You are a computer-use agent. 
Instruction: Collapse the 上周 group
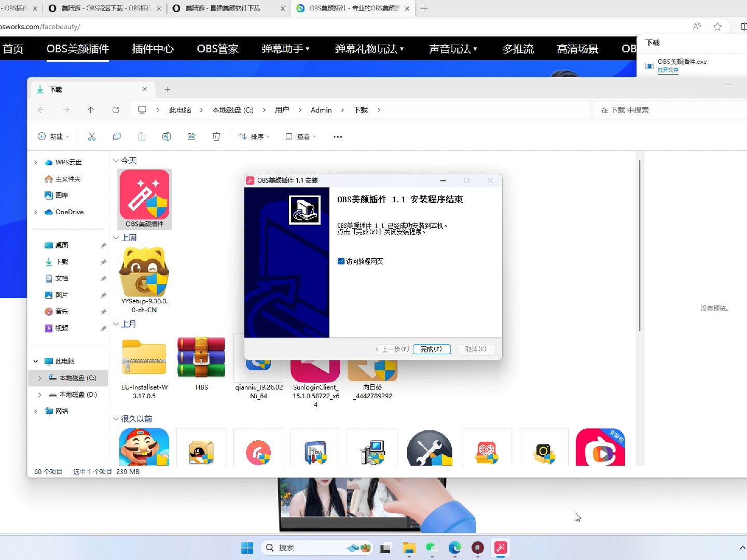[x=116, y=238]
